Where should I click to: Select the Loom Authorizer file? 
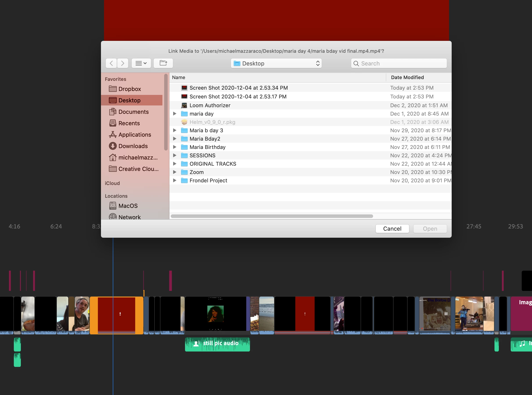click(210, 105)
